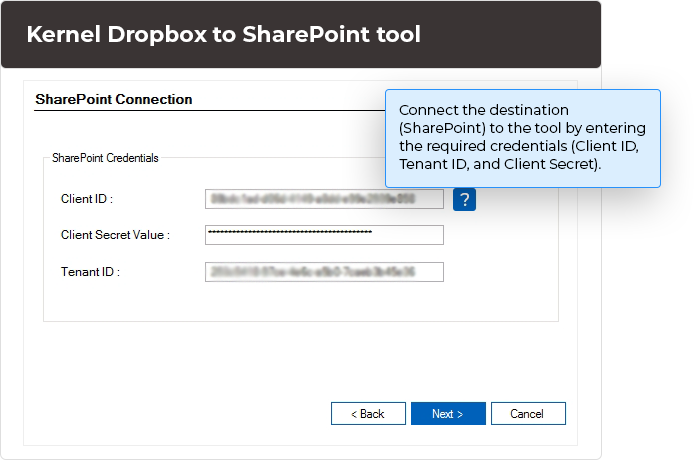Viewport: 700px width, 460px height.
Task: Cancel the SharePoint connection setup
Action: coord(528,414)
